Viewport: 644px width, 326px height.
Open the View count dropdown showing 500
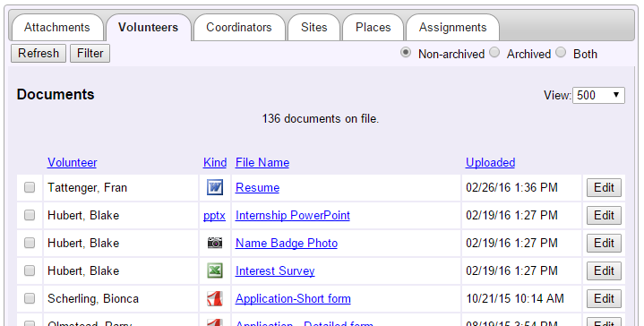(x=598, y=95)
